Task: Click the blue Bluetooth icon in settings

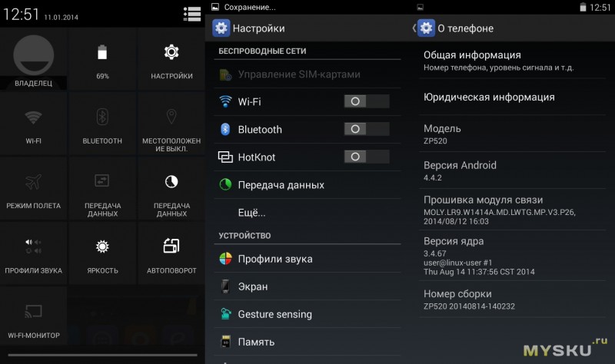Action: pos(225,129)
